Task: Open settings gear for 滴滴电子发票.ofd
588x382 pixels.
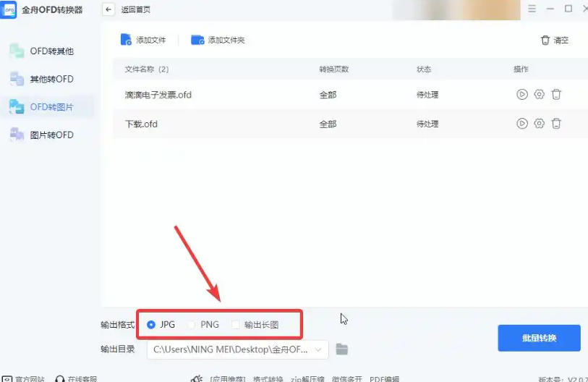Action: pos(540,94)
